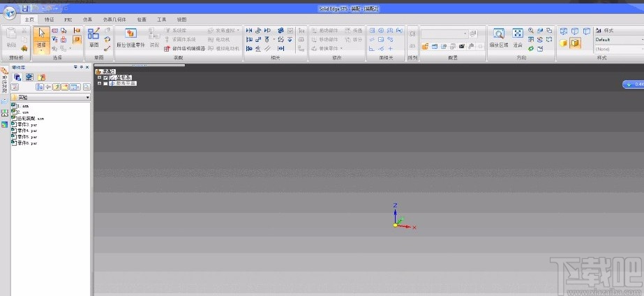Switch to the 主页 ribbon tab
This screenshot has width=644, height=296.
(x=29, y=20)
